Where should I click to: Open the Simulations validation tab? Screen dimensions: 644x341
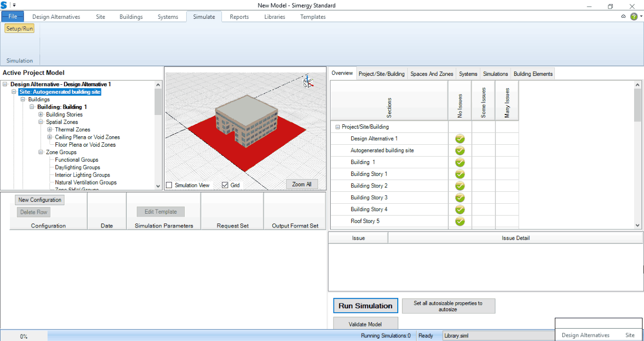click(x=495, y=74)
